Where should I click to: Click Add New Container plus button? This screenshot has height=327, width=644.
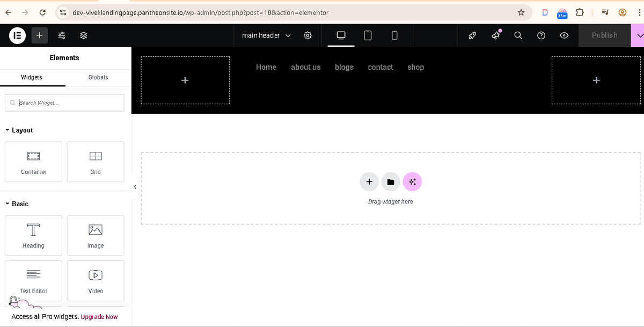point(369,182)
